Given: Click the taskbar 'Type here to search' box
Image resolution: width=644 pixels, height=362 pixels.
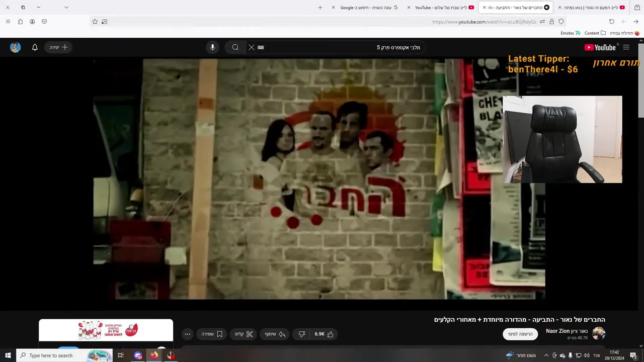Looking at the screenshot, I should (x=64, y=355).
